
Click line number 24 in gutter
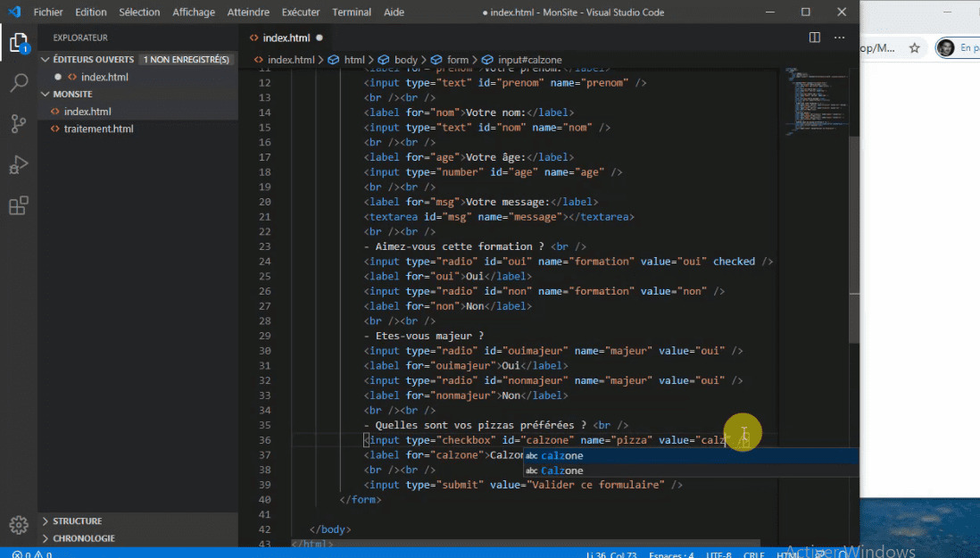pos(264,262)
